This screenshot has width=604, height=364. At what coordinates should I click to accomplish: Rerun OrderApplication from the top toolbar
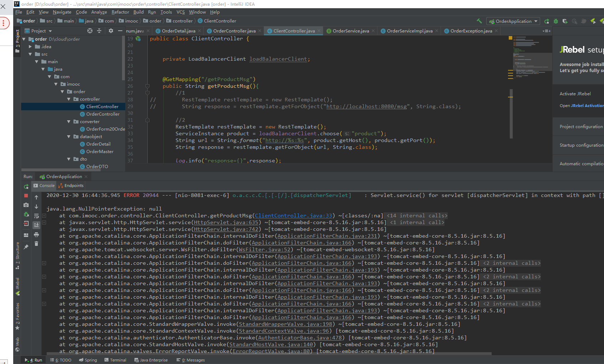click(547, 21)
